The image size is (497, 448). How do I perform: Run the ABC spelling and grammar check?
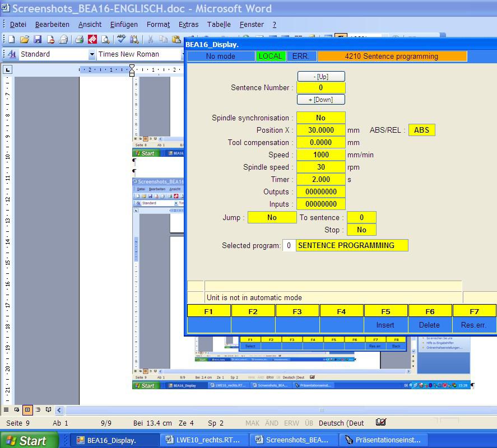pos(121,39)
